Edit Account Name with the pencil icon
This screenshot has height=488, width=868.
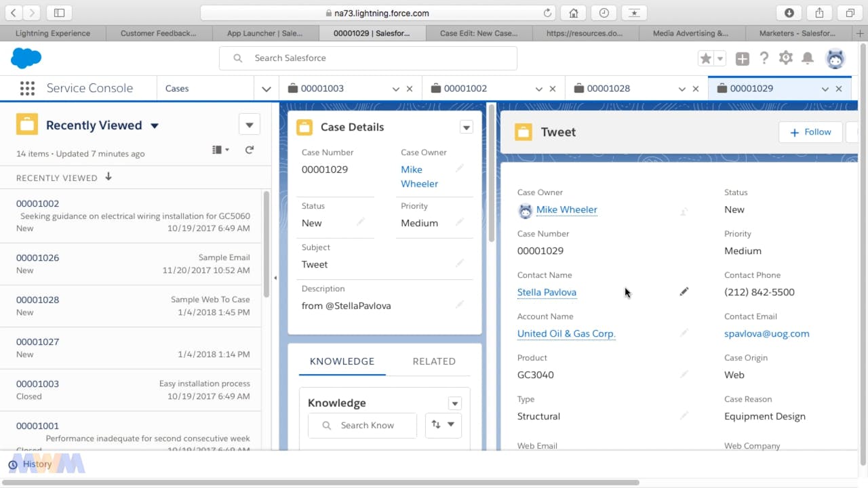(684, 333)
